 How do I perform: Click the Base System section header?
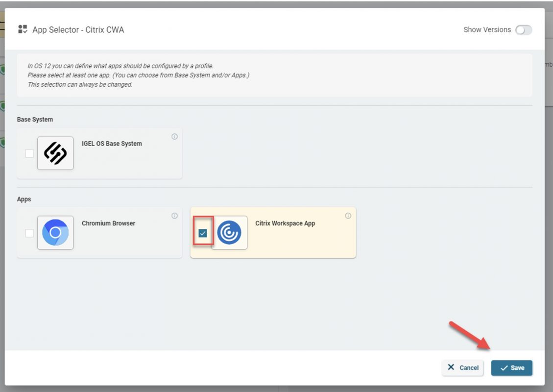pyautogui.click(x=35, y=119)
